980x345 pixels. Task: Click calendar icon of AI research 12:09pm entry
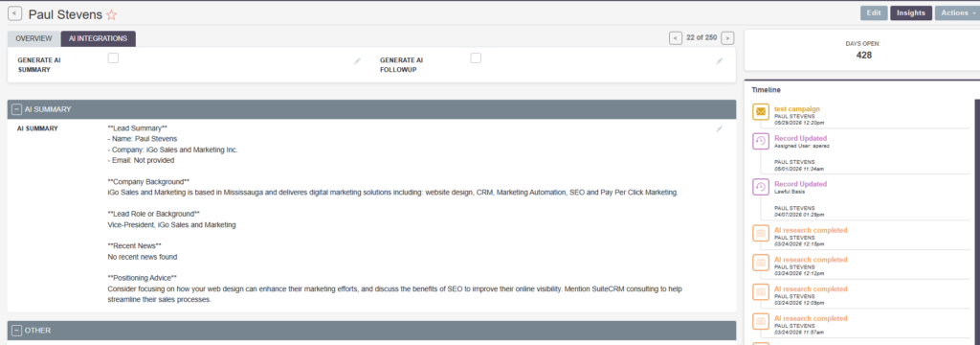[761, 292]
